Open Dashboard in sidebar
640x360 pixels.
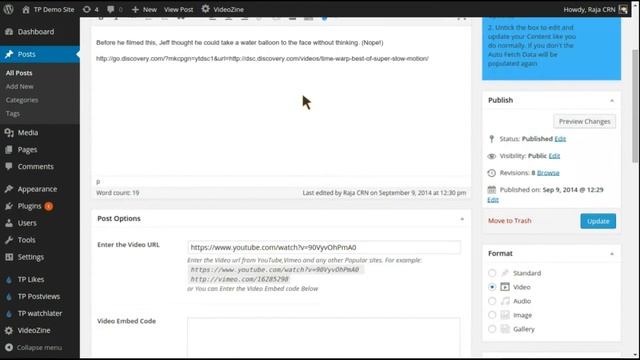pos(36,31)
